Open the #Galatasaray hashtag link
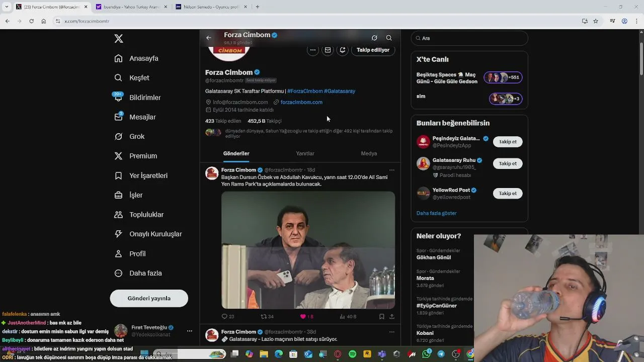Screen dimensions: 644x362 (340, 91)
